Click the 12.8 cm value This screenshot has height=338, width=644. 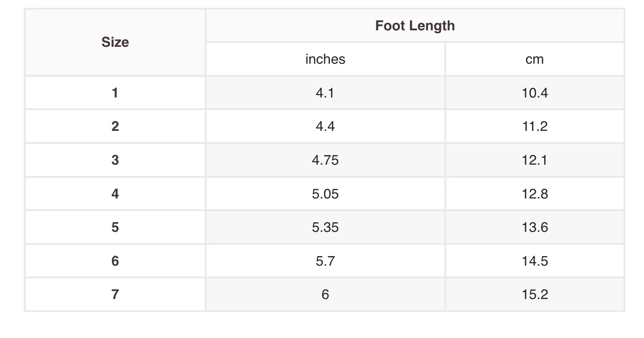(535, 194)
